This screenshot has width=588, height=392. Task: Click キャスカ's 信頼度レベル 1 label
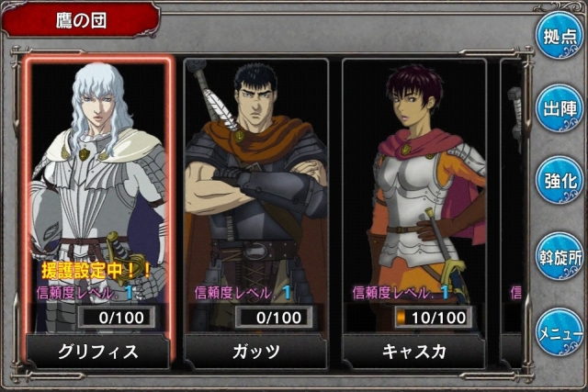[x=401, y=293]
